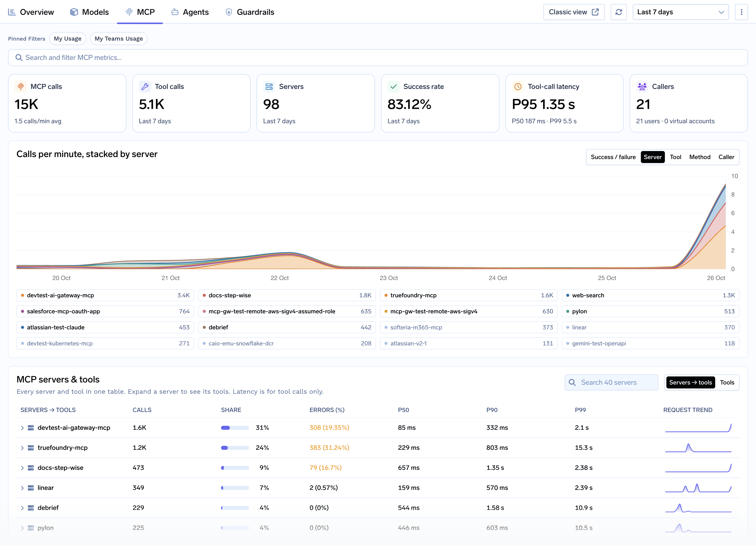Select the Servers → tools table view
756x546 pixels.
coord(690,382)
